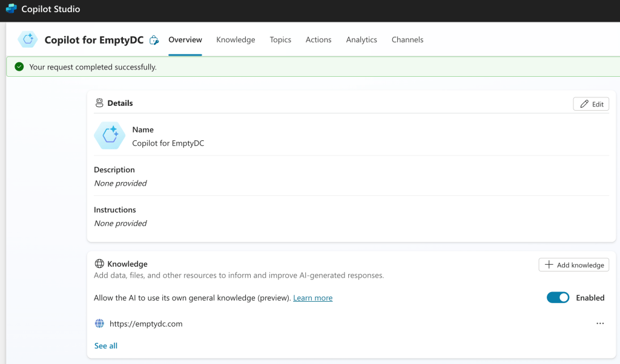This screenshot has height=364, width=620.
Task: Open the more options ellipsis for emptydc.com
Action: click(600, 323)
